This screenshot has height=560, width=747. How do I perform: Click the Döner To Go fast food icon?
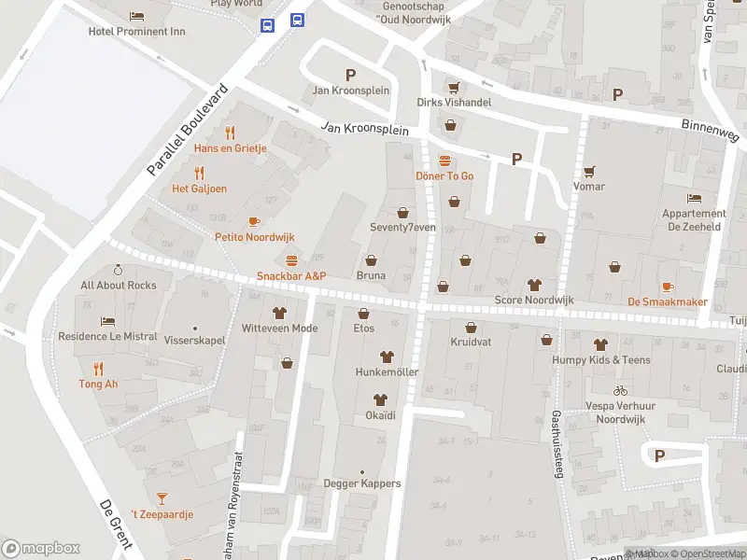[x=444, y=160]
